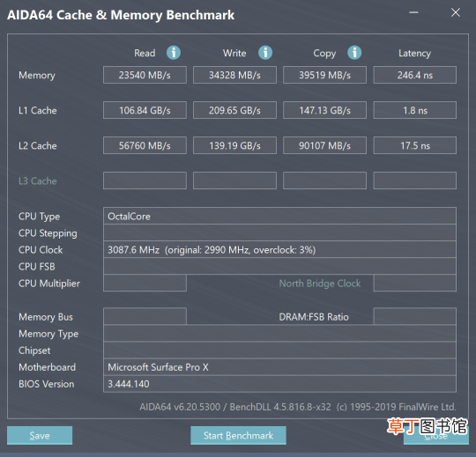Viewport: 476px width, 457px height.
Task: Minimize the AIDA64 benchmark window
Action: pos(413,12)
